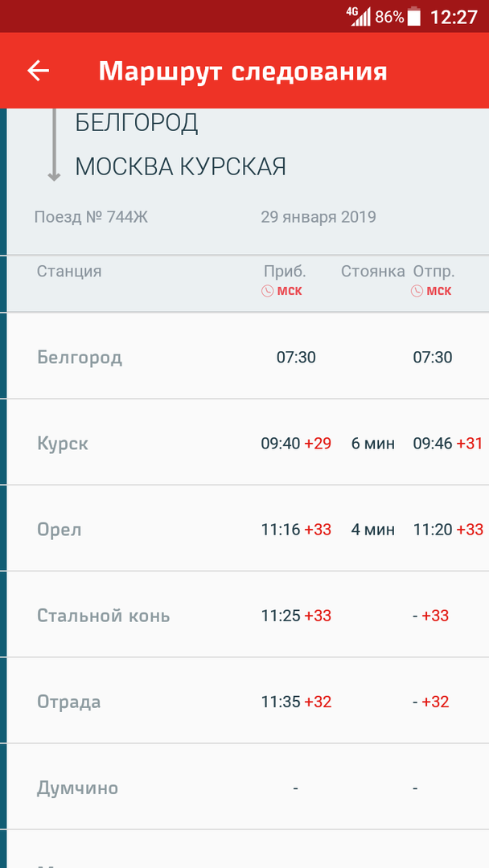Tap the clock icon under Приб.
This screenshot has width=489, height=868.
(x=268, y=291)
